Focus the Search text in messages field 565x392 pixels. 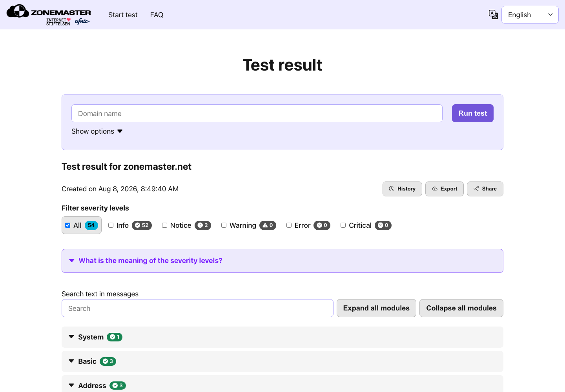click(197, 308)
